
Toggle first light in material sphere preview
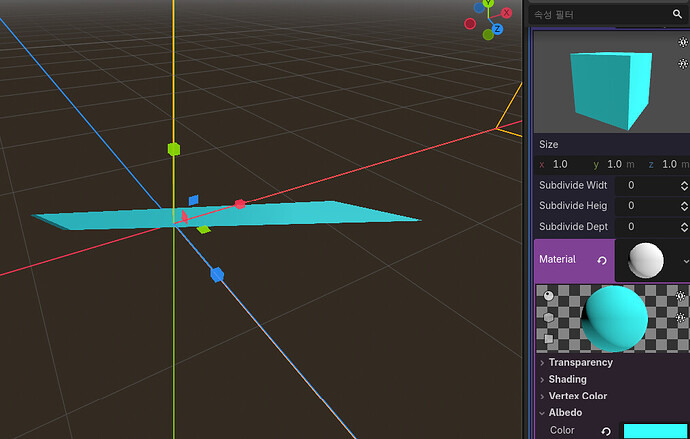[x=681, y=296]
